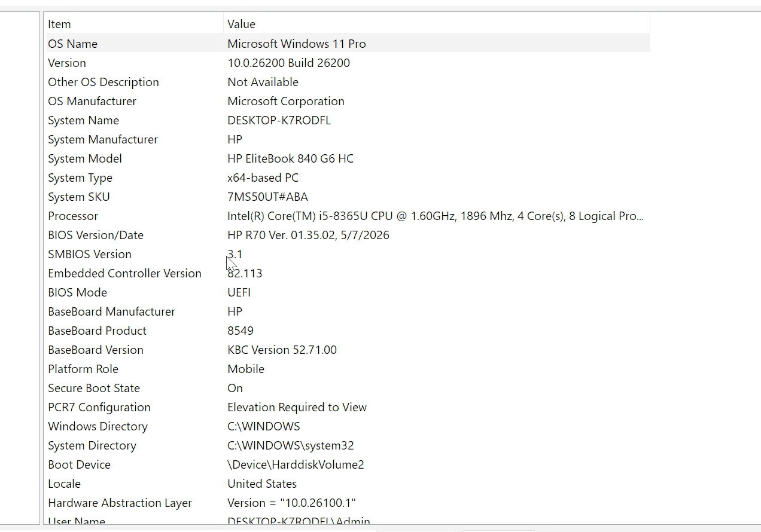Select the Other OS Description row

[348, 82]
